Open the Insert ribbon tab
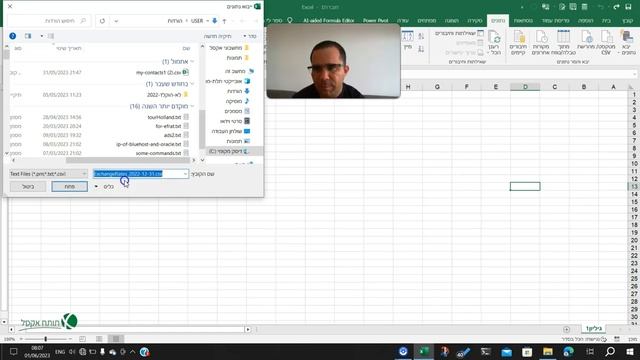This screenshot has height=360, width=640. (585, 20)
